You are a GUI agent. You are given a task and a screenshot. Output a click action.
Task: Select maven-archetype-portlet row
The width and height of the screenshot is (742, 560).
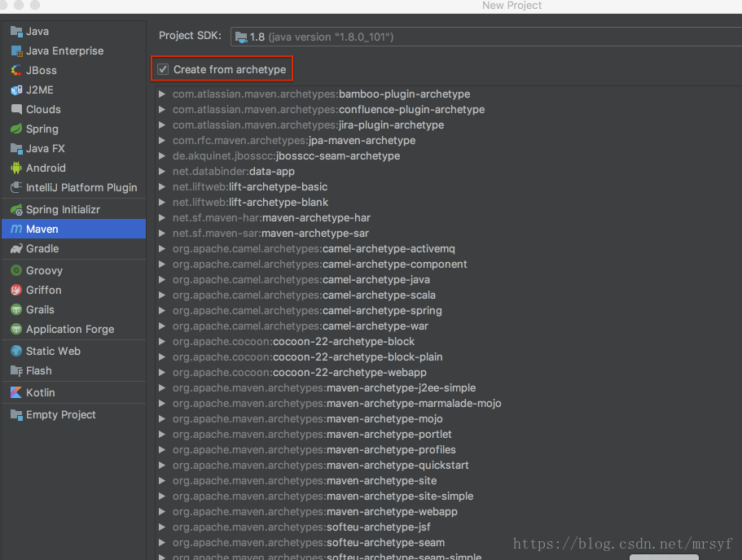(x=448, y=434)
